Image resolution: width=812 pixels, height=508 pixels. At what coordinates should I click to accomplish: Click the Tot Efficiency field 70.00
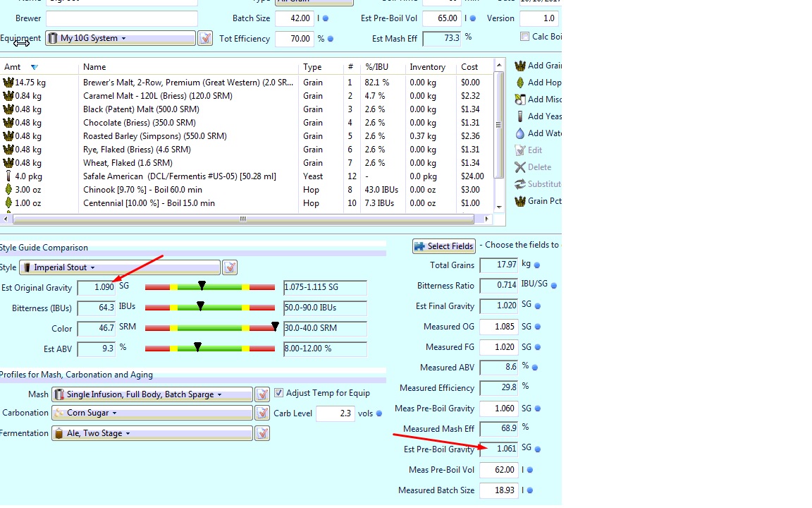(x=295, y=39)
